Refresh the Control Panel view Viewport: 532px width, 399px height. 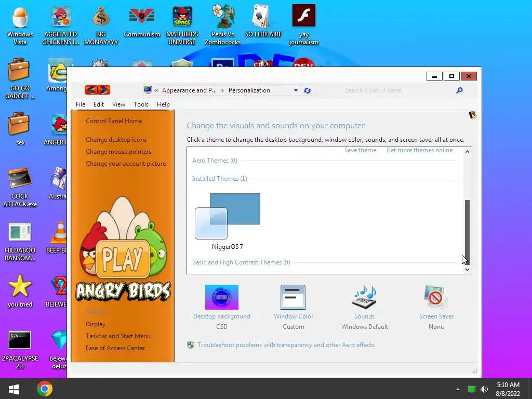(308, 90)
